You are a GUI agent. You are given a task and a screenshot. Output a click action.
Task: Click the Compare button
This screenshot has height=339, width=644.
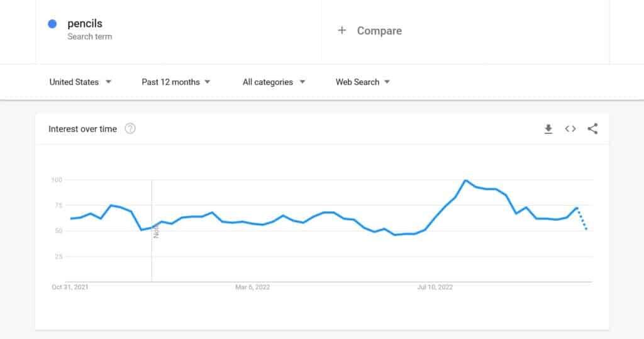click(x=379, y=30)
